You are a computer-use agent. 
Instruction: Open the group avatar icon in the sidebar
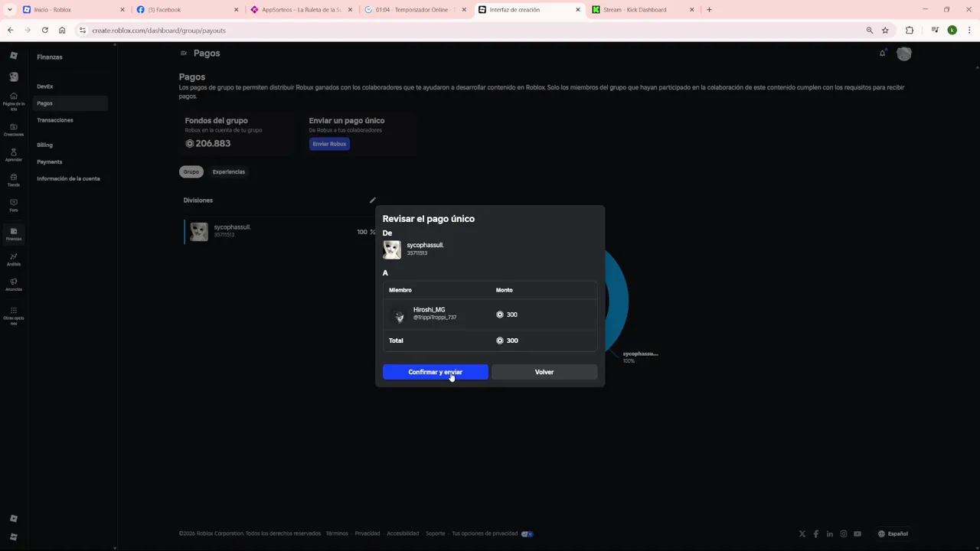pyautogui.click(x=13, y=77)
